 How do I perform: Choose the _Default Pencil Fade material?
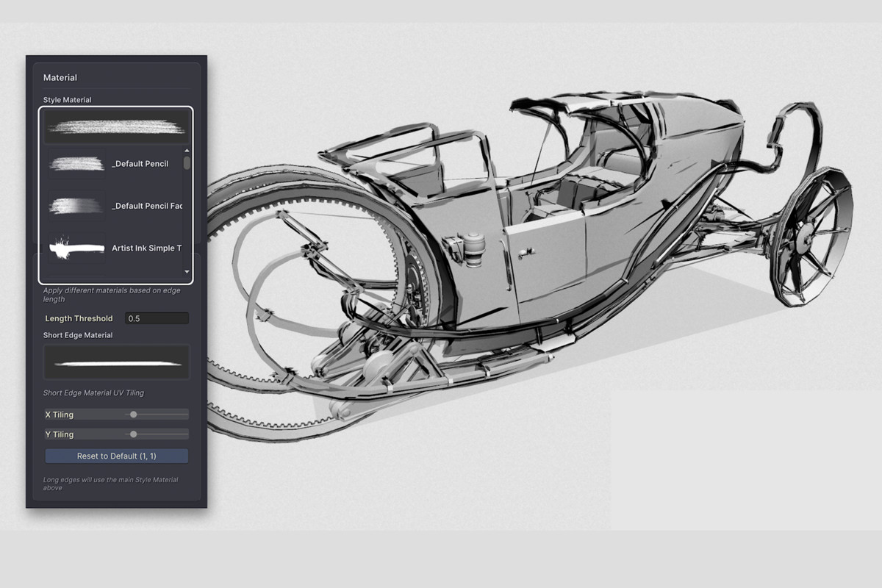click(x=147, y=206)
